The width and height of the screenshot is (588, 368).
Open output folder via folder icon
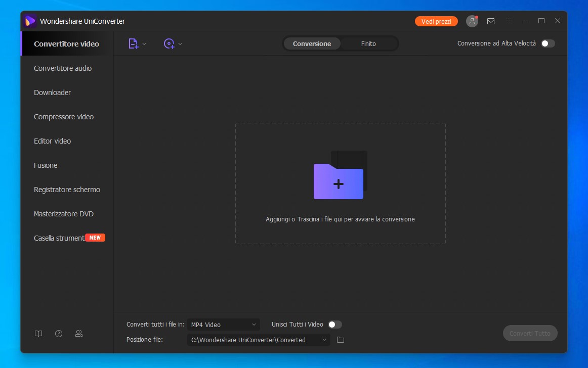pos(341,340)
